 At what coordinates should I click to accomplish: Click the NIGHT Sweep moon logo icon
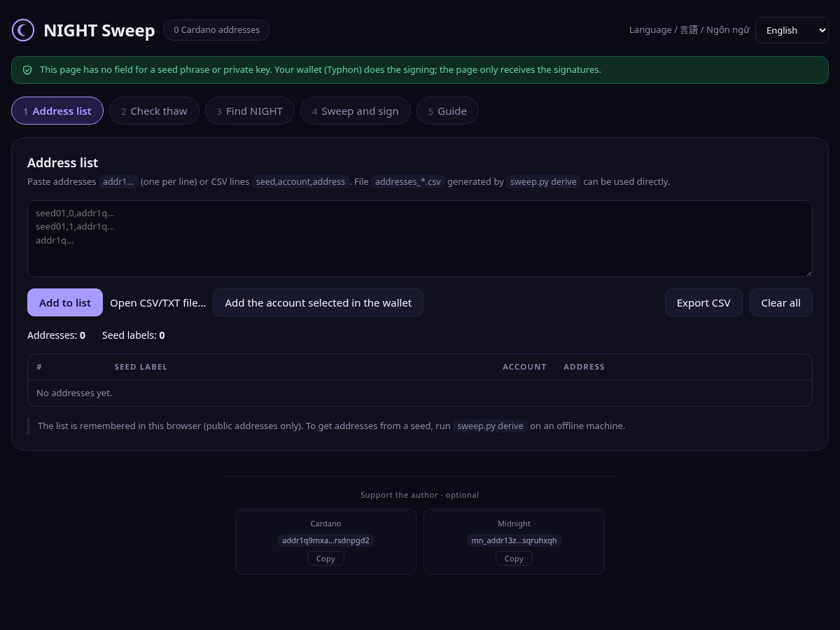[23, 29]
